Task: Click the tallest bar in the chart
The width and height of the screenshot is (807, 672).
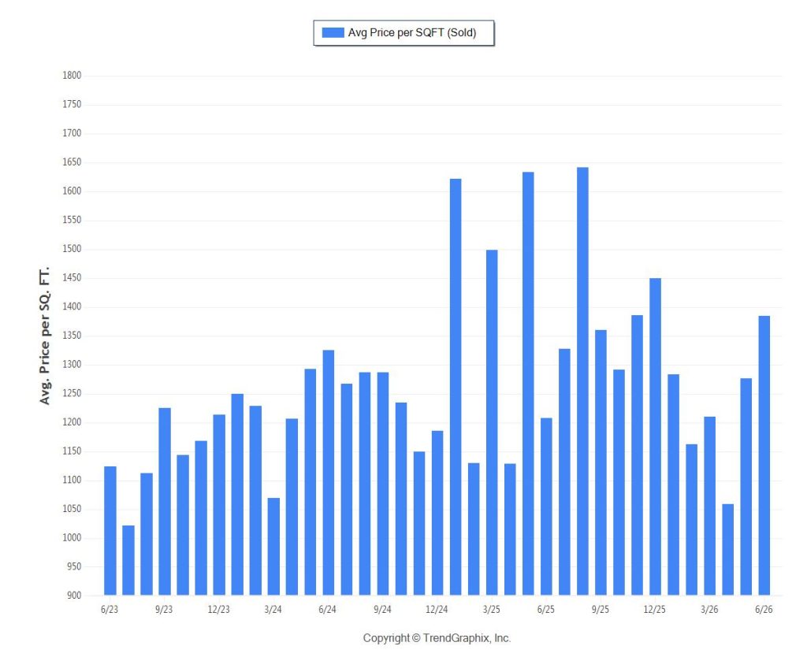Action: point(582,381)
